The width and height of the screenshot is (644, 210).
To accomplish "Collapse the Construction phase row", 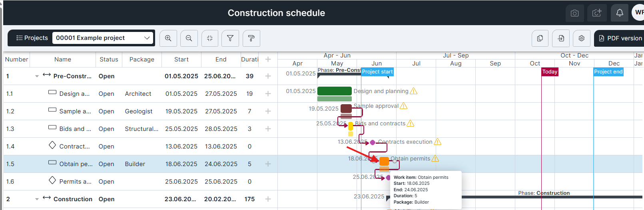I will pos(37,199).
